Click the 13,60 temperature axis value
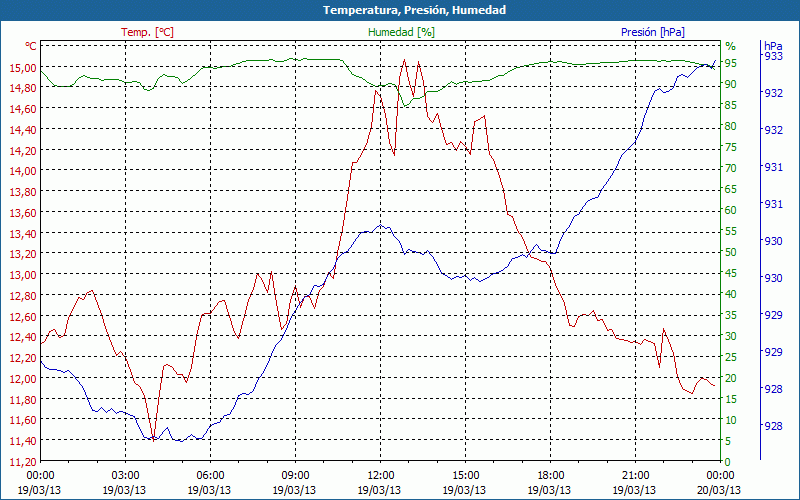Viewport: 800px width, 500px height. click(23, 213)
